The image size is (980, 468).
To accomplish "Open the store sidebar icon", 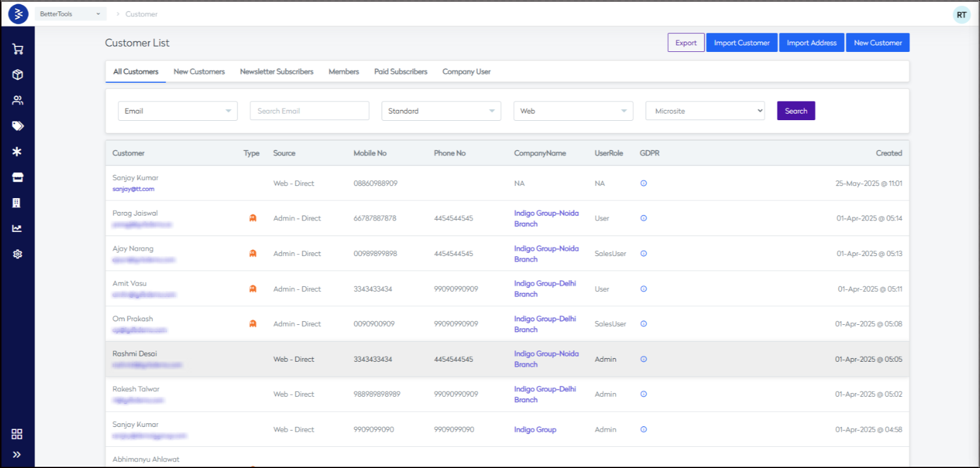I will [x=18, y=178].
